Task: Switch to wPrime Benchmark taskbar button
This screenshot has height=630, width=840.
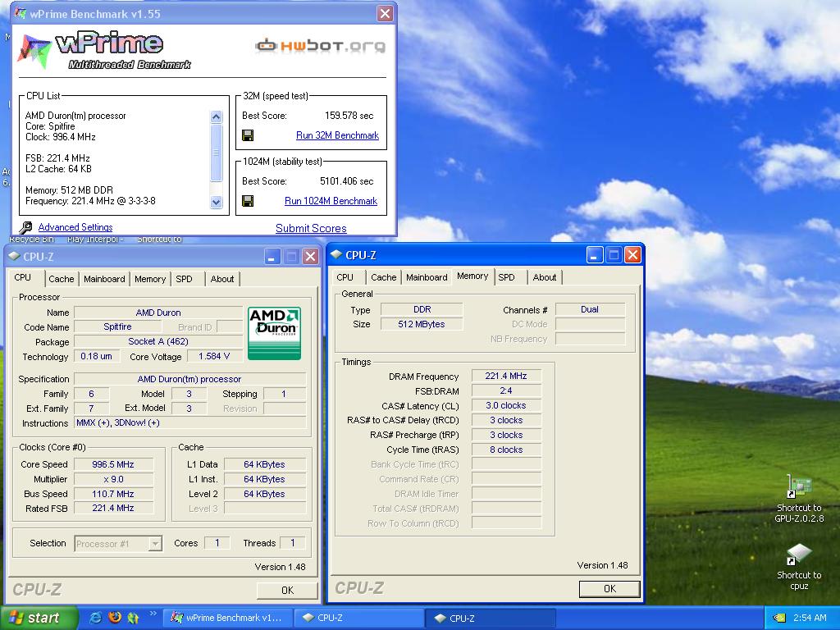Action: 227,618
